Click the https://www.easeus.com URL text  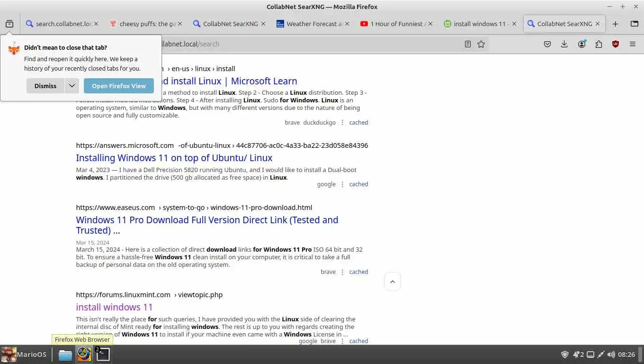click(115, 208)
